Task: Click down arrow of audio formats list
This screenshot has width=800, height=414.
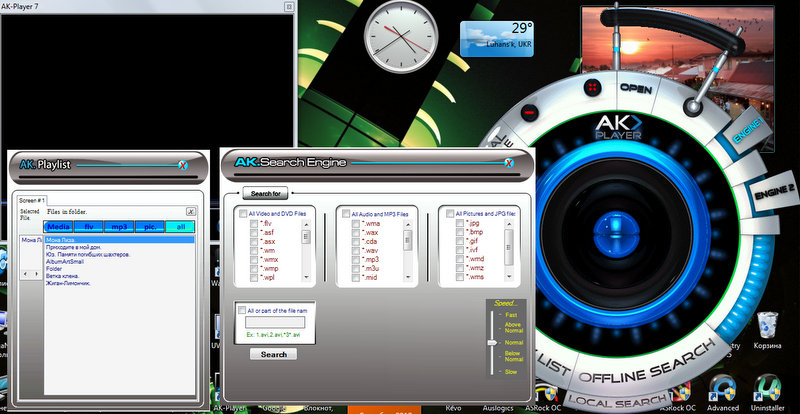Action: coord(408,277)
